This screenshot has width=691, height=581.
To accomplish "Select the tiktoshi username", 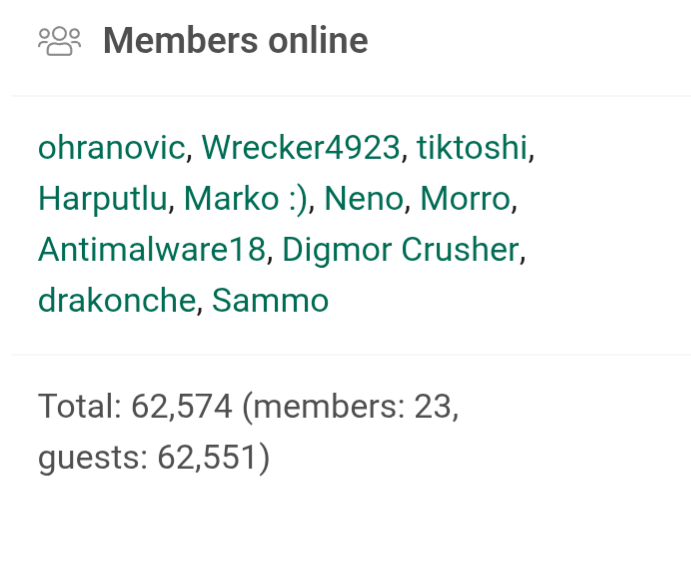I will (472, 148).
